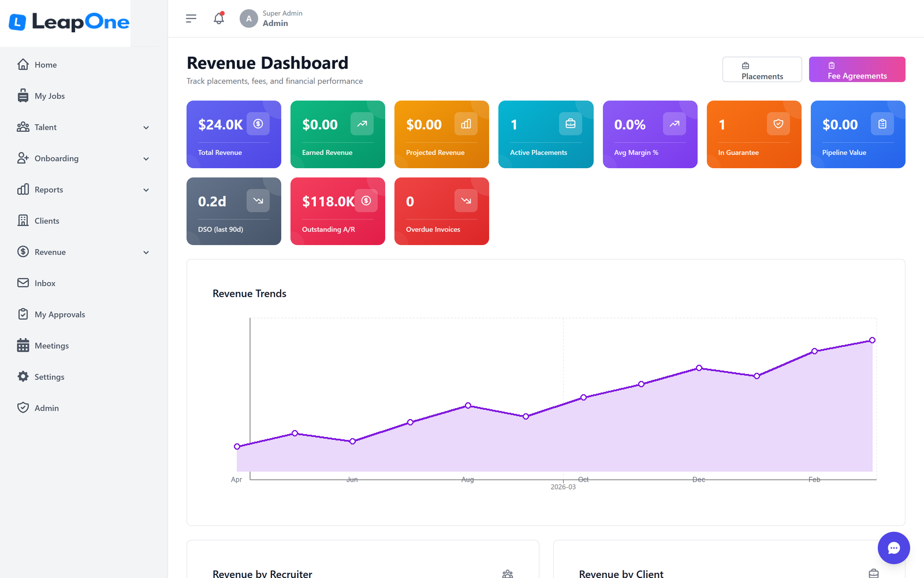Click the briefcase icon in Revenue by Client panel
Screen dimensions: 924x578
(x=874, y=573)
